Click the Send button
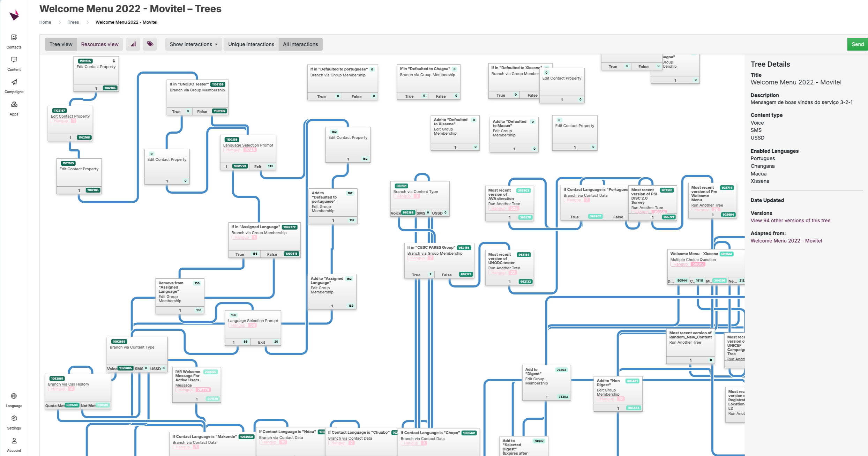 857,44
